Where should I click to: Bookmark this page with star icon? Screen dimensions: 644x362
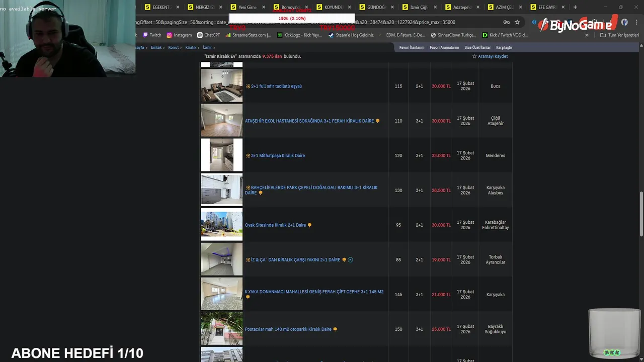point(517,22)
